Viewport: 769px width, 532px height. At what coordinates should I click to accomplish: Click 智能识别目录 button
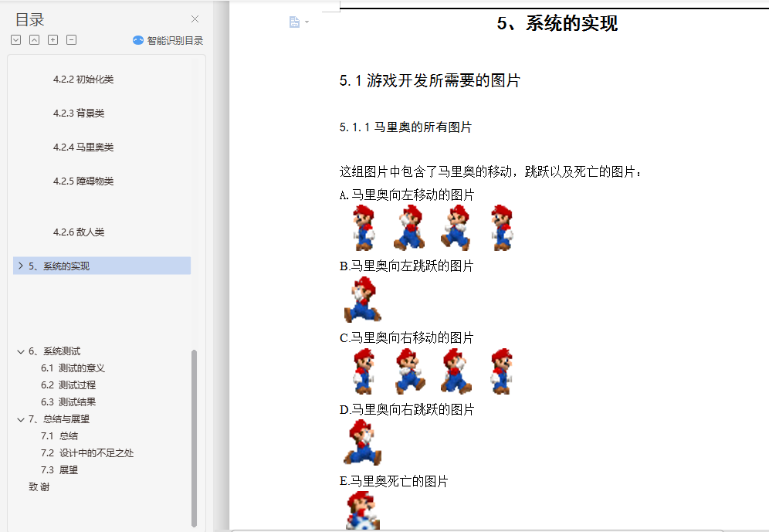point(168,40)
